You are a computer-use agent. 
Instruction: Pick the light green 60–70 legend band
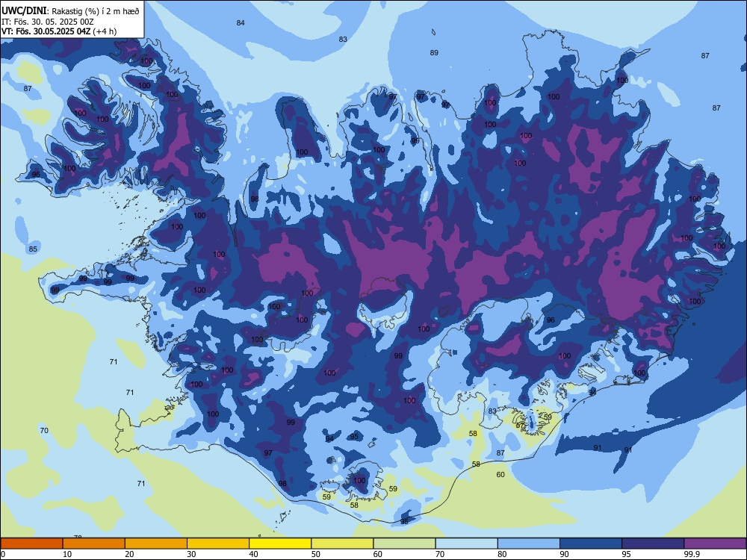click(x=404, y=544)
